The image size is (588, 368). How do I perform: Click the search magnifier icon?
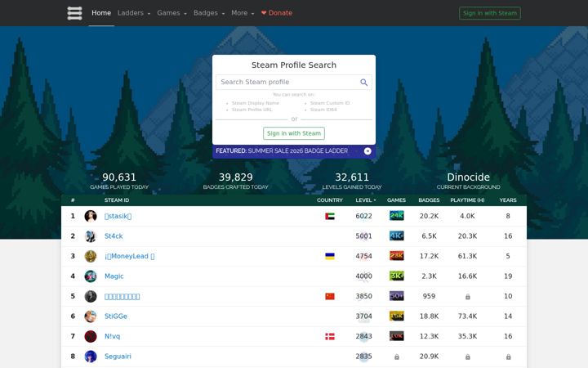[363, 83]
